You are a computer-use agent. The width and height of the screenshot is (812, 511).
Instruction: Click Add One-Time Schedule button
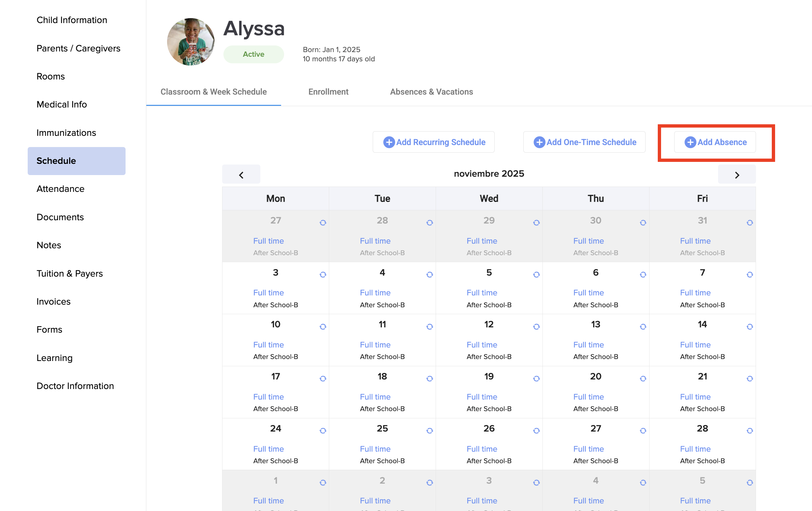point(584,142)
